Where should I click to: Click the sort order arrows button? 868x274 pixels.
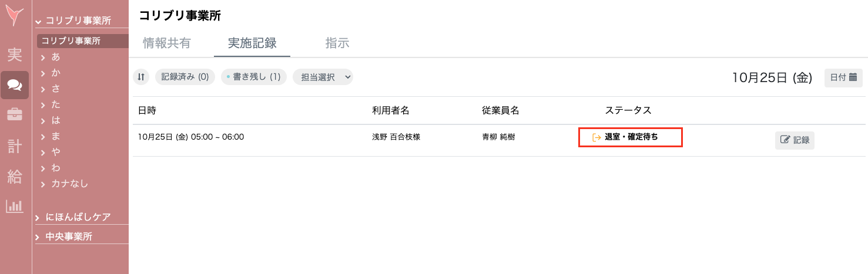click(x=141, y=77)
